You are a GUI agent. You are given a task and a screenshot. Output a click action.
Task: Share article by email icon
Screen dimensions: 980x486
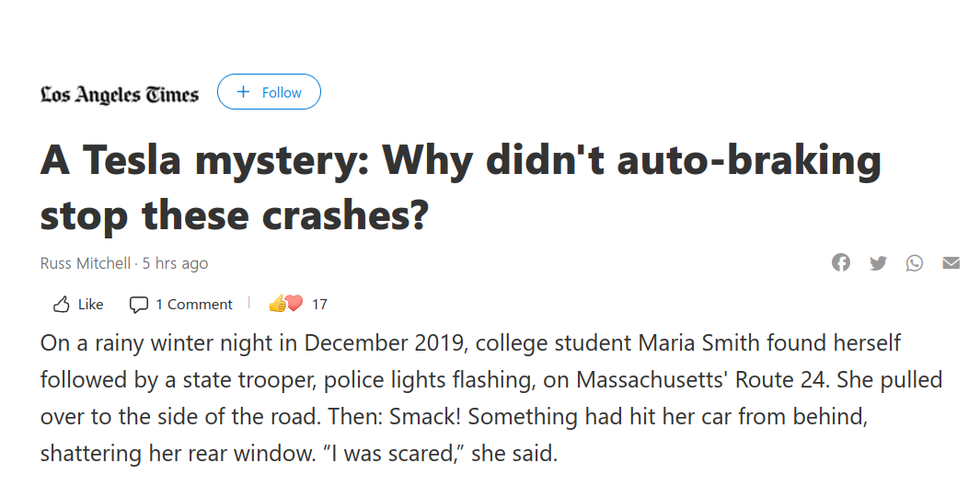click(x=951, y=262)
